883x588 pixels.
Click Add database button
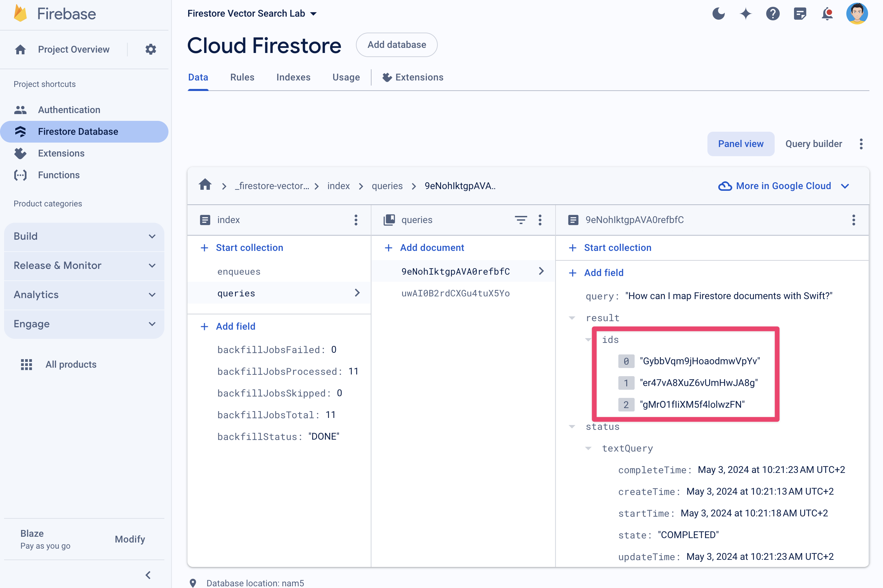(397, 44)
